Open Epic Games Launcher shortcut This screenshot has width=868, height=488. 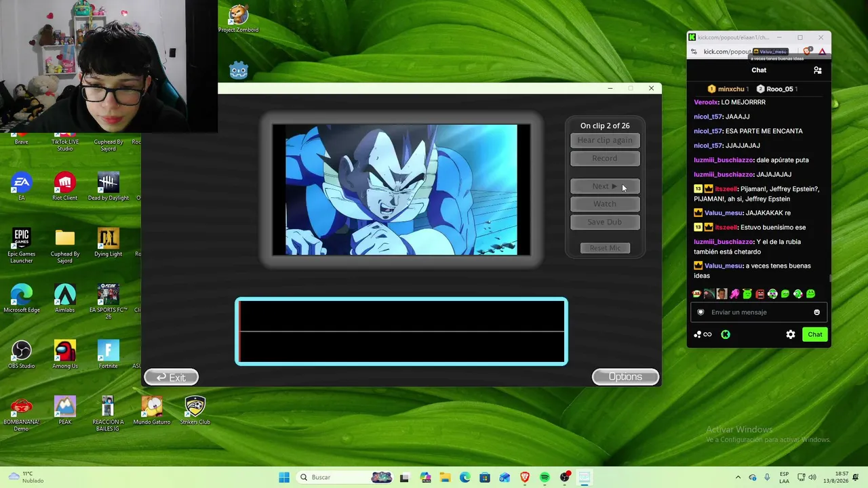pyautogui.click(x=22, y=245)
